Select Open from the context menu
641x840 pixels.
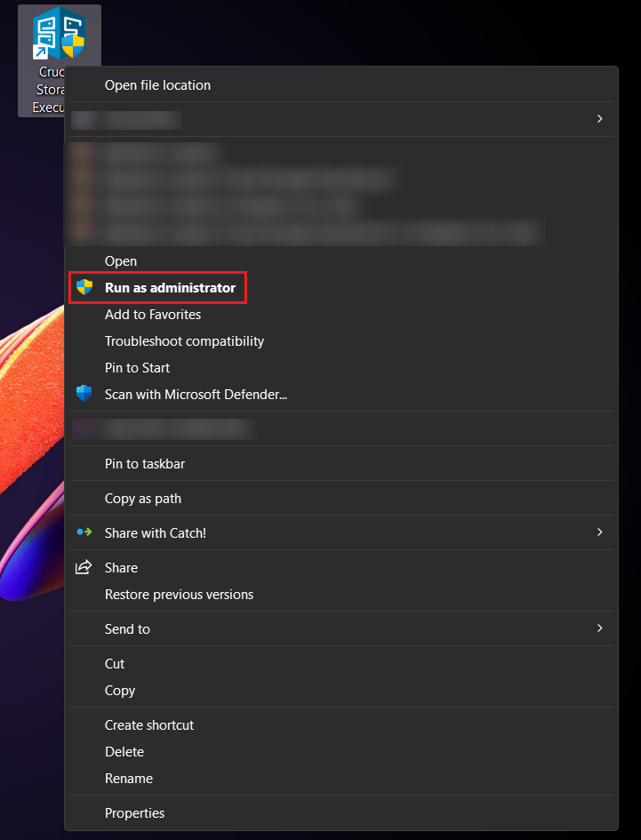pos(341,261)
